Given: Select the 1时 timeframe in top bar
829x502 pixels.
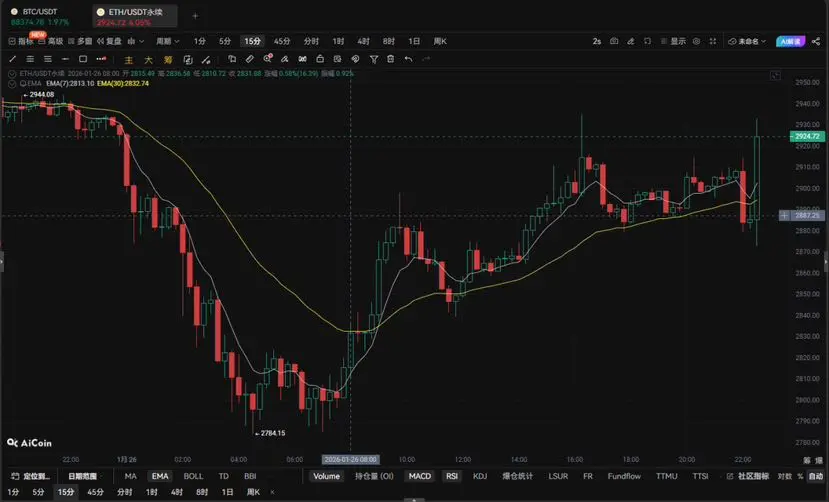Looking at the screenshot, I should pos(338,41).
